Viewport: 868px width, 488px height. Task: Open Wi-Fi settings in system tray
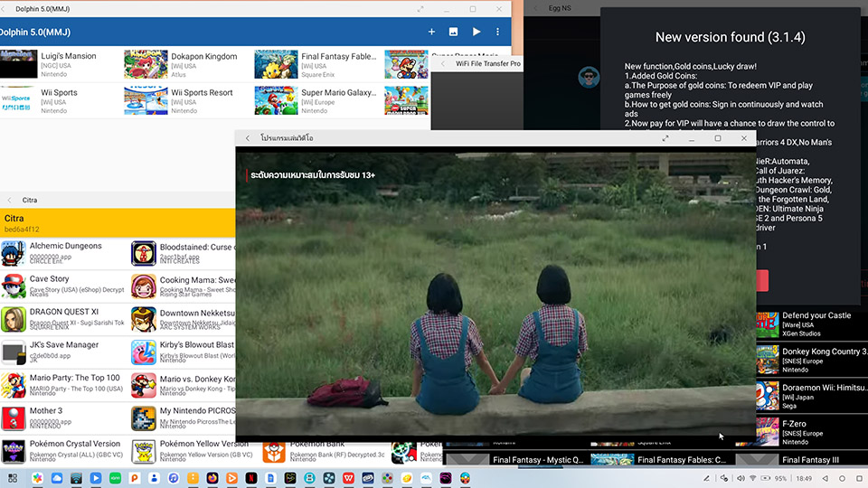point(753,479)
